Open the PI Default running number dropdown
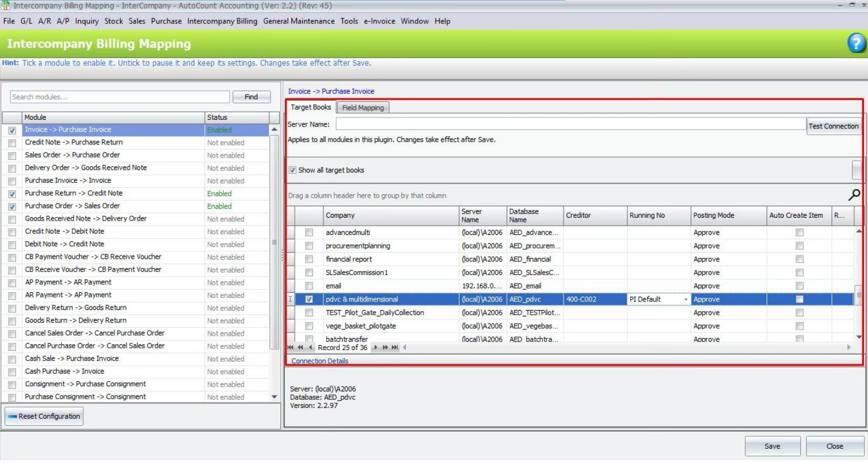Screen dimensions: 868x463 point(686,299)
